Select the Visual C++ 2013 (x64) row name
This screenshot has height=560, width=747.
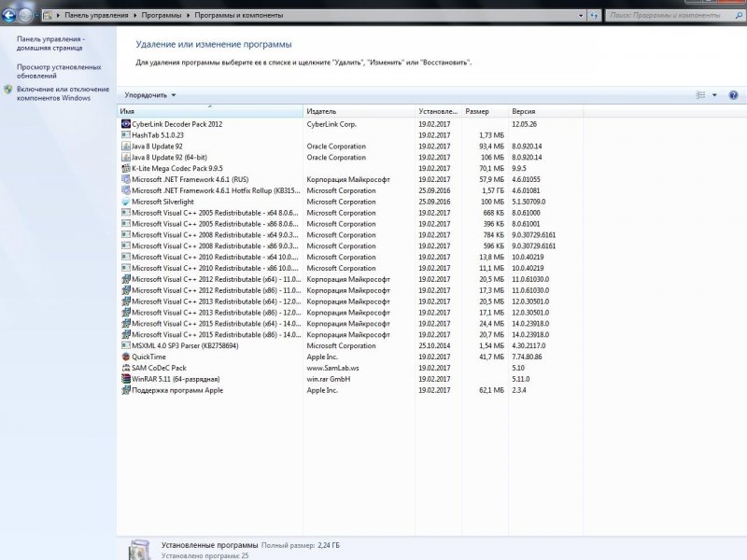pyautogui.click(x=217, y=301)
